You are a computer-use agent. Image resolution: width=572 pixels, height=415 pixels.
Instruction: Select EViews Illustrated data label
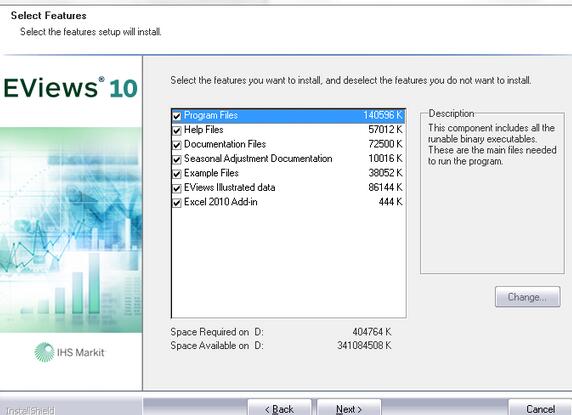229,187
